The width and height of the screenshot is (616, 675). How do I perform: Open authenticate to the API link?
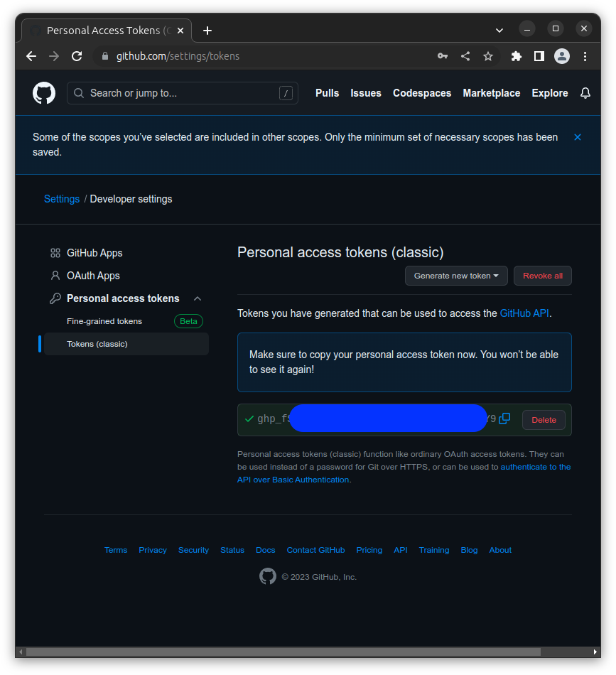click(536, 467)
